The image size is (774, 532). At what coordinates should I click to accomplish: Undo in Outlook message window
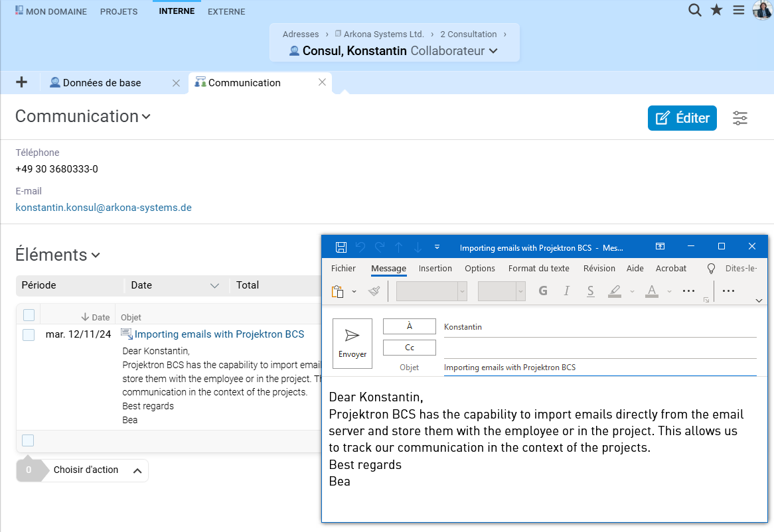point(360,247)
